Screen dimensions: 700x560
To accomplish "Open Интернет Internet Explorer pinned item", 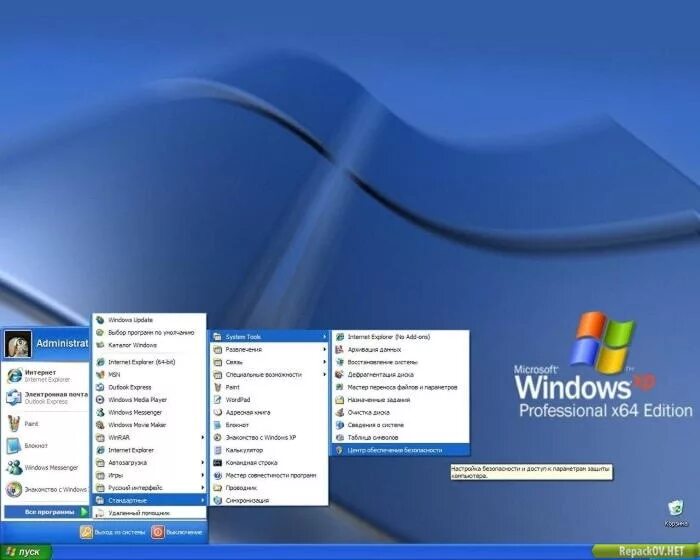I will [46, 376].
